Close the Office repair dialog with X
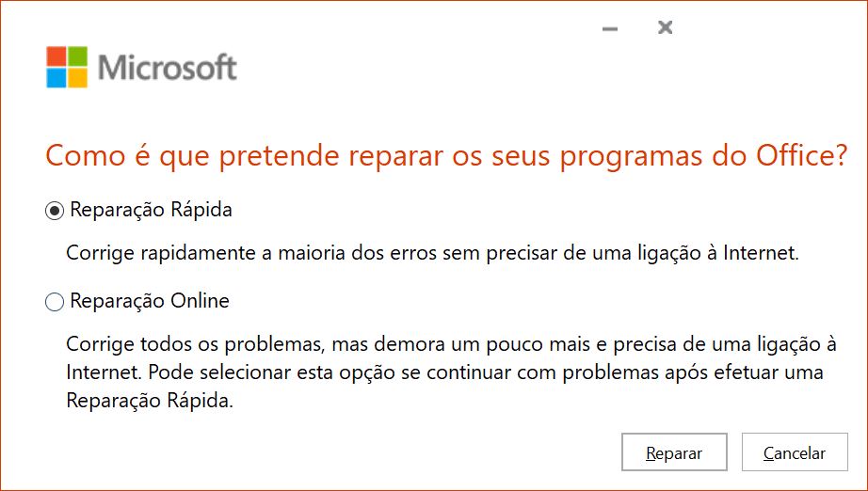Image resolution: width=868 pixels, height=491 pixels. tap(665, 27)
